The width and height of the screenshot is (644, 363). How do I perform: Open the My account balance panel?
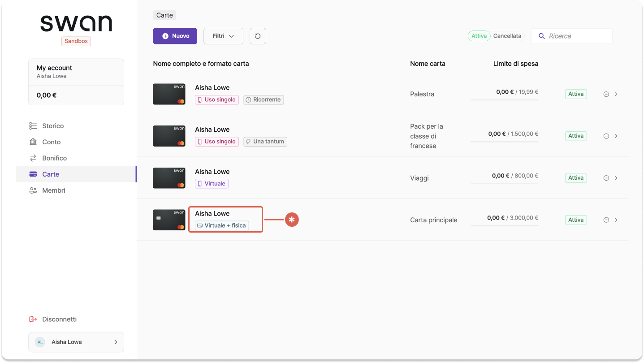click(76, 82)
